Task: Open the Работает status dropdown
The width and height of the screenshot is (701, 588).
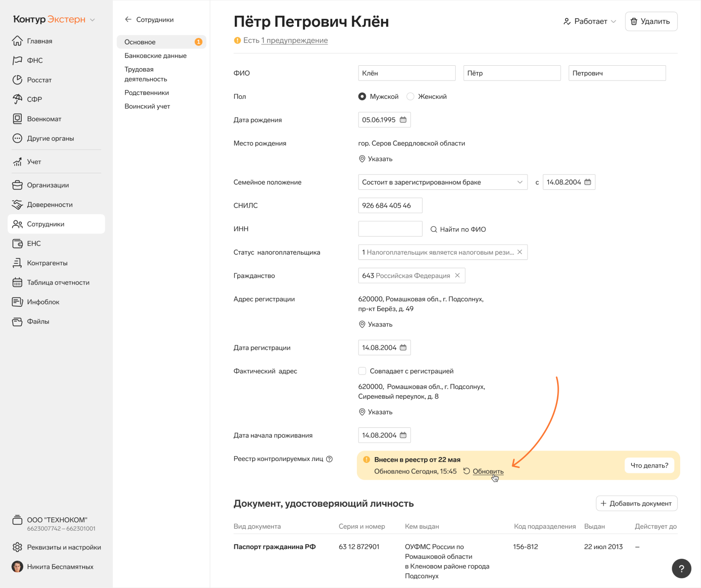Action: point(590,22)
